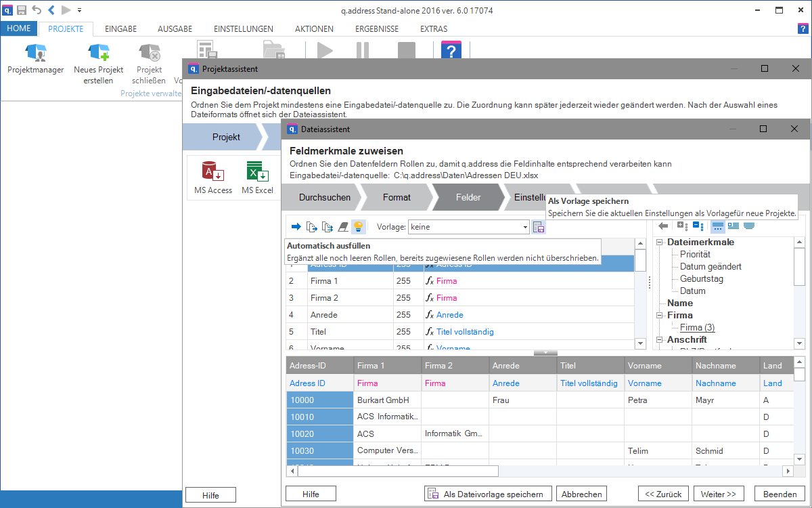
Task: Switch to the AUSGABE ribbon tab
Action: pyautogui.click(x=175, y=29)
